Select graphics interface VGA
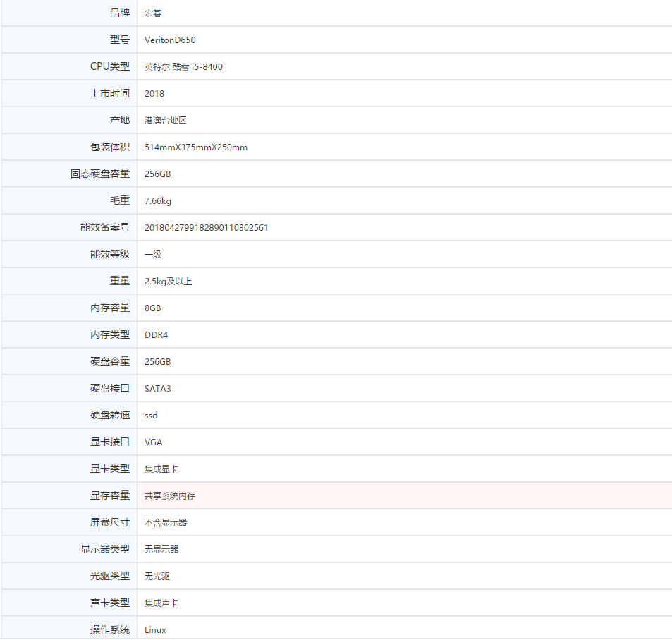The width and height of the screenshot is (672, 640). point(154,442)
